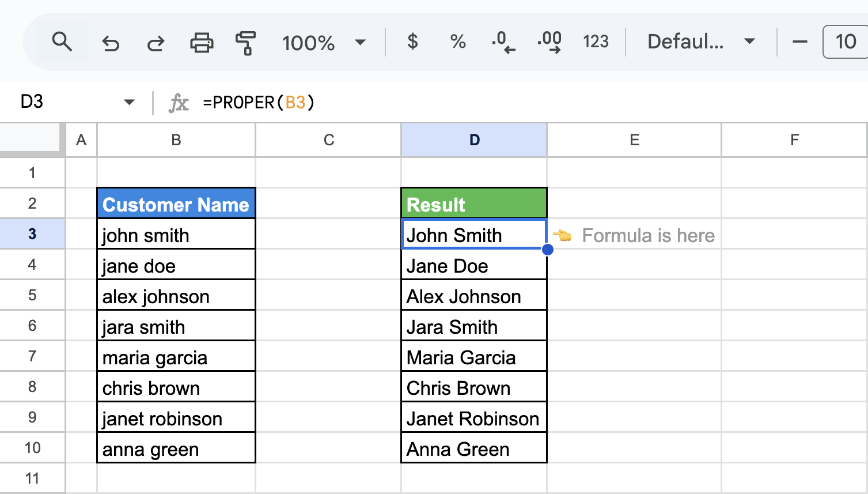Select column F header

[794, 140]
